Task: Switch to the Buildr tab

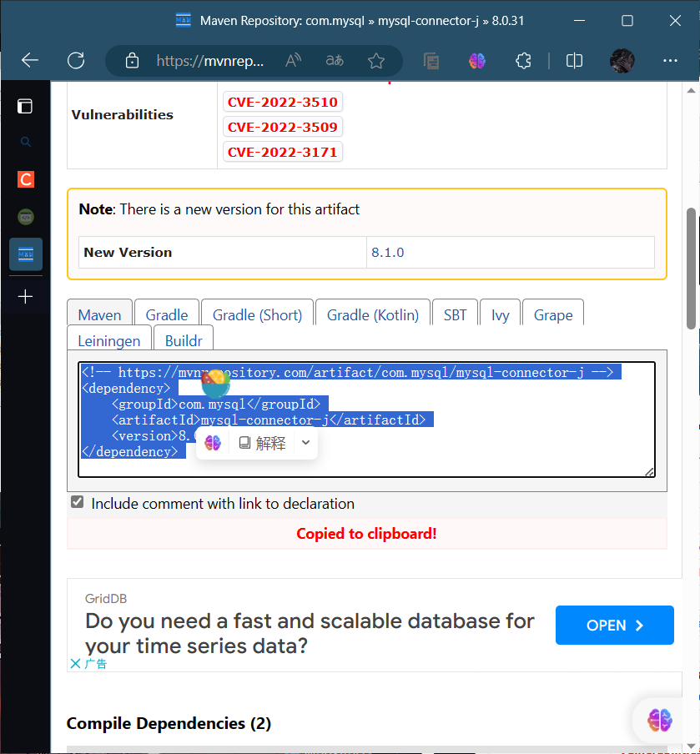Action: tap(184, 340)
